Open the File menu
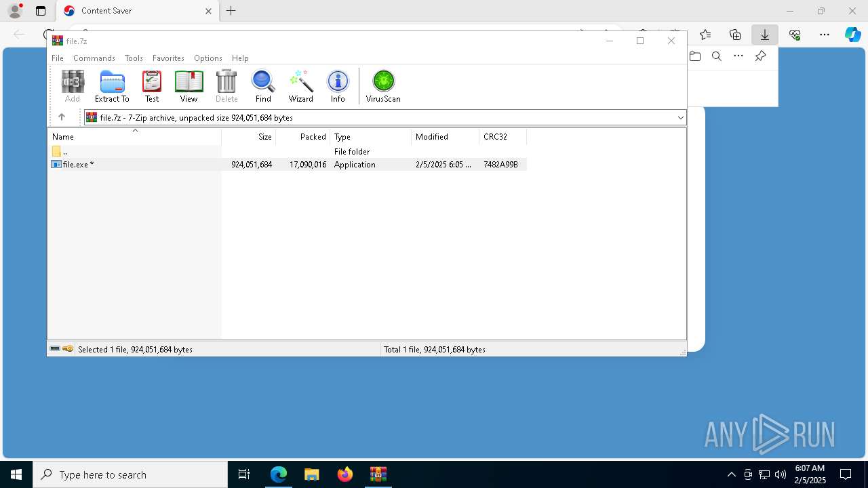Image resolution: width=868 pixels, height=488 pixels. tap(58, 58)
